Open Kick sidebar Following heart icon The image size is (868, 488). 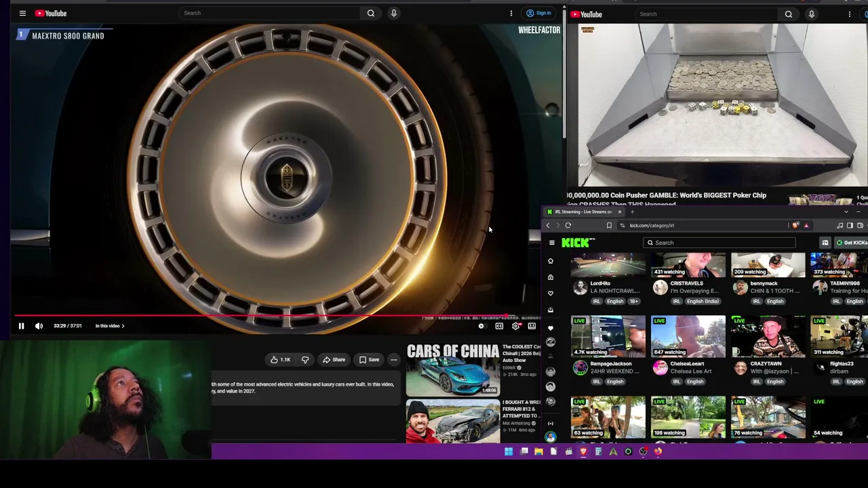[551, 293]
